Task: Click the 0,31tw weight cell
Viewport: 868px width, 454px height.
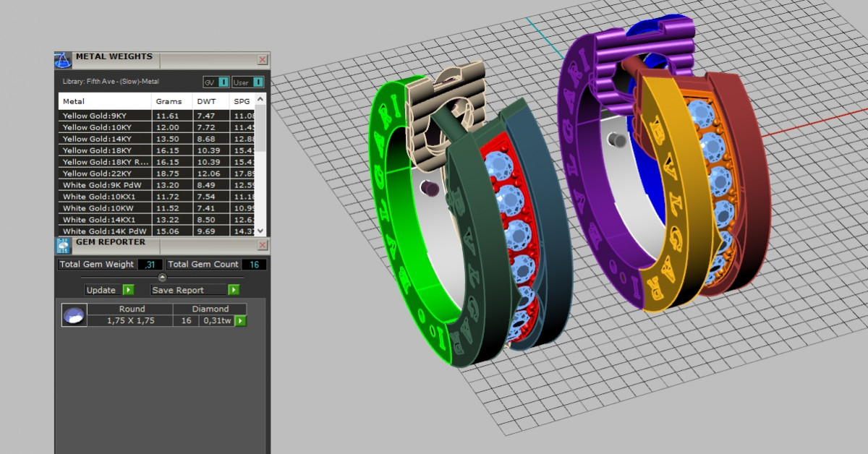Action: [x=216, y=320]
